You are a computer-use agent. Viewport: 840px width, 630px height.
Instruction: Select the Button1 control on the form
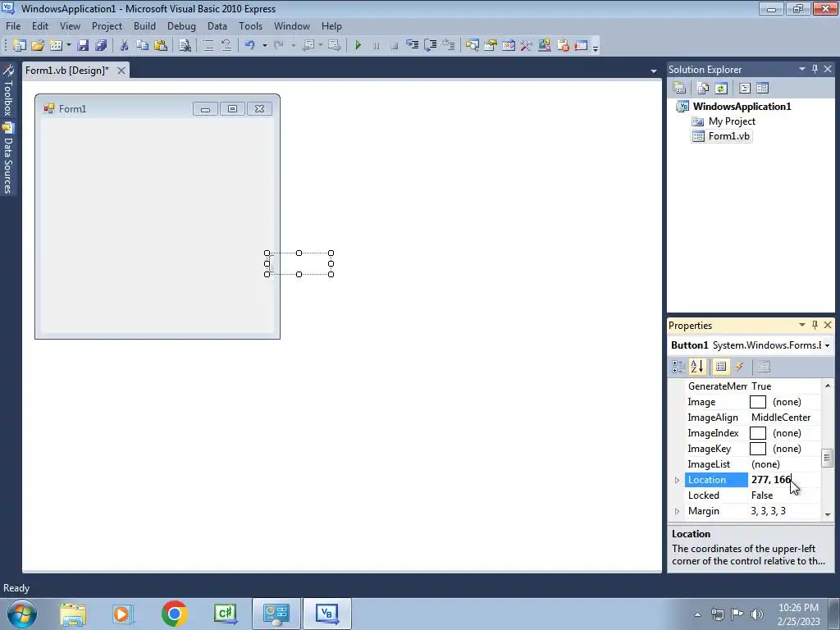coord(299,263)
